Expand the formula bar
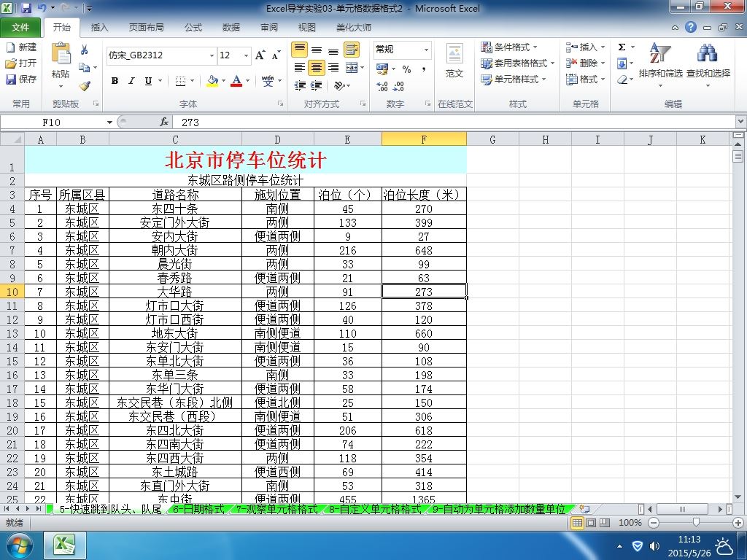Viewport: 747px width, 560px height. click(741, 122)
